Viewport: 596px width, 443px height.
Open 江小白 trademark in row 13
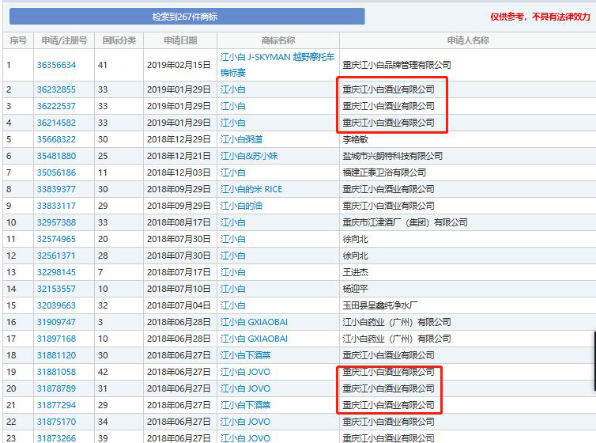click(233, 272)
